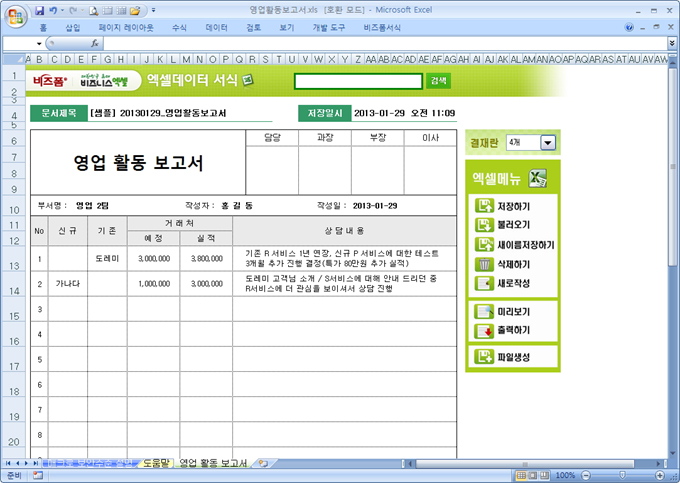Switch to Page Layout view in status bar
This screenshot has width=680, height=483.
tap(533, 475)
